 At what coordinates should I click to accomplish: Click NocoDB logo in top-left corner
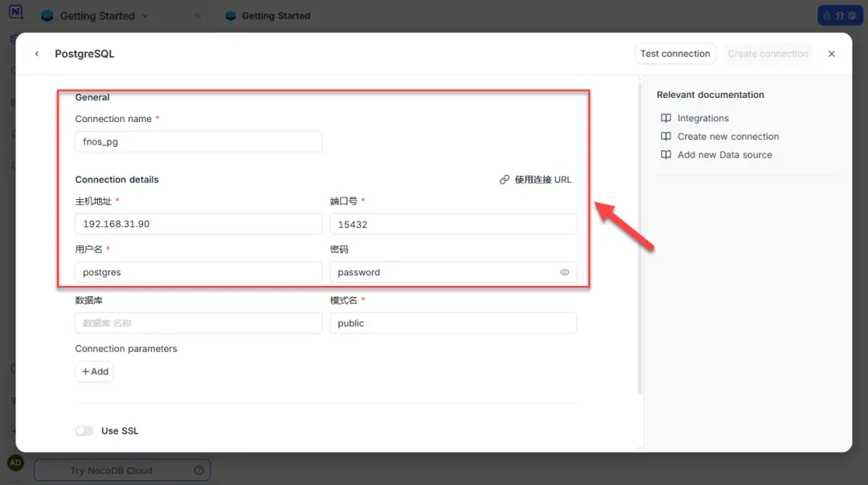(15, 11)
